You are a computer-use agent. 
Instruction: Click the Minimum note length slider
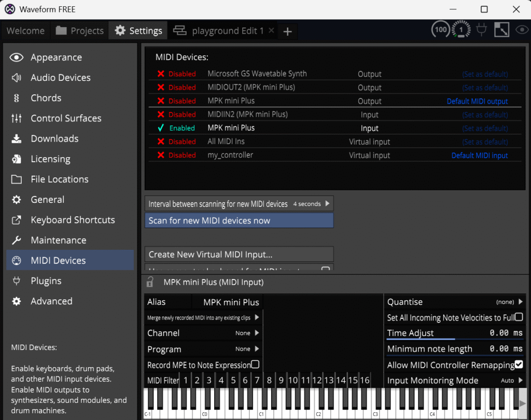(x=455, y=349)
